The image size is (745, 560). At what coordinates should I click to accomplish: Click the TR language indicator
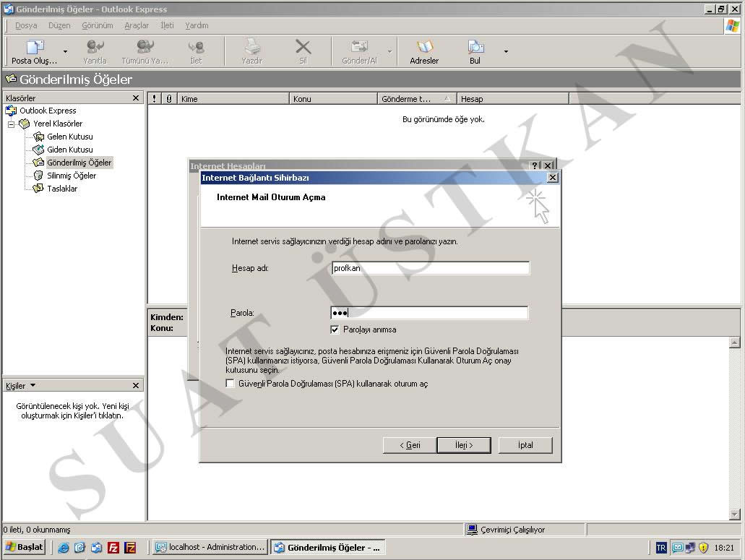point(661,548)
